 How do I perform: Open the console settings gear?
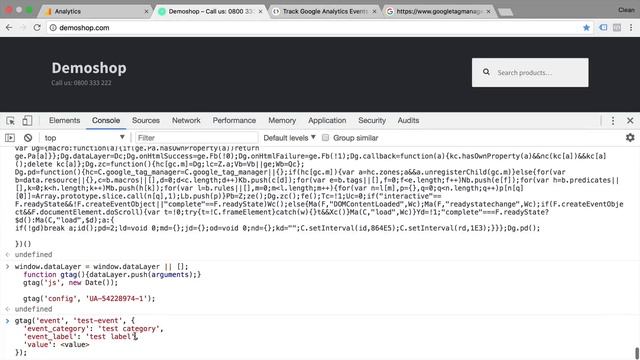click(x=630, y=138)
